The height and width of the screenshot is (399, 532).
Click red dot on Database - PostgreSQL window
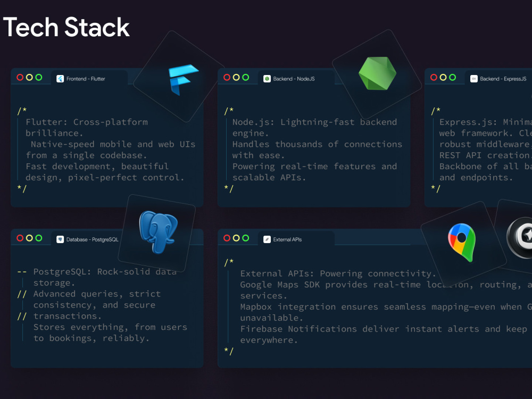(20, 238)
